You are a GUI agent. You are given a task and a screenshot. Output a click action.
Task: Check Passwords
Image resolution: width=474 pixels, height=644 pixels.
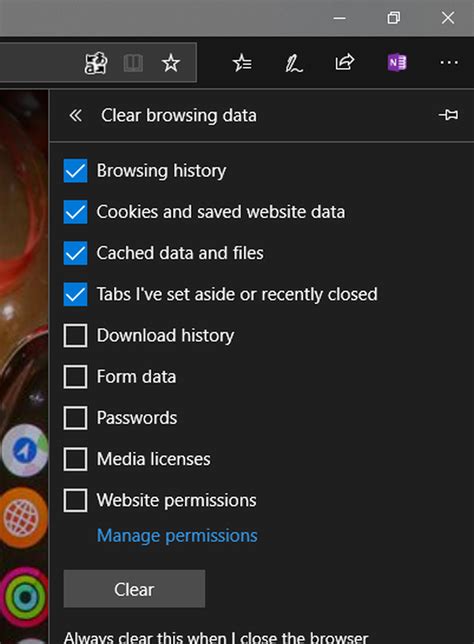click(x=75, y=418)
